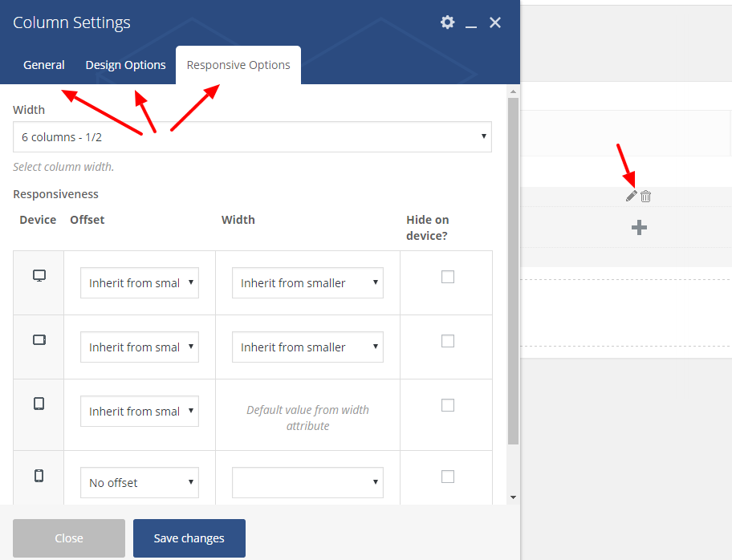Click the 'Responsiveness' section label
732x560 pixels.
coord(55,194)
